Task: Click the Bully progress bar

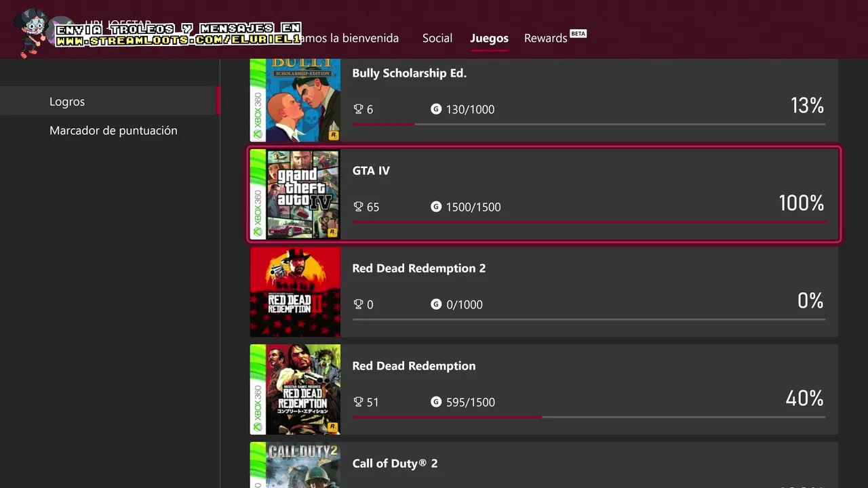Action: pyautogui.click(x=589, y=124)
